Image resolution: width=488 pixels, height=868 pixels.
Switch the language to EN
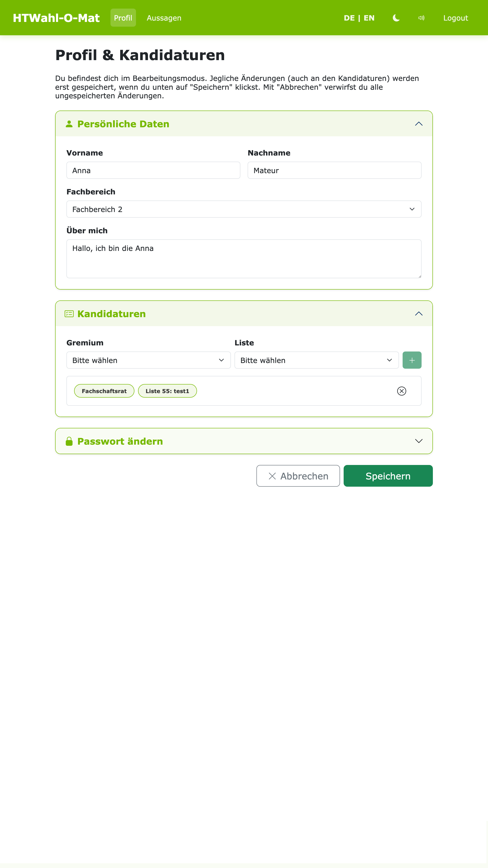click(369, 18)
